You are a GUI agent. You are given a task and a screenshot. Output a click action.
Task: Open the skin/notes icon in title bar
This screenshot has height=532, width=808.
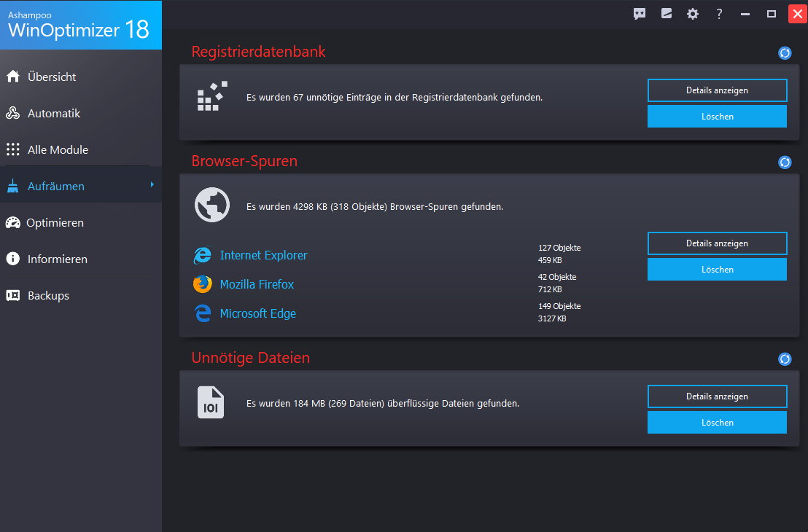[667, 14]
